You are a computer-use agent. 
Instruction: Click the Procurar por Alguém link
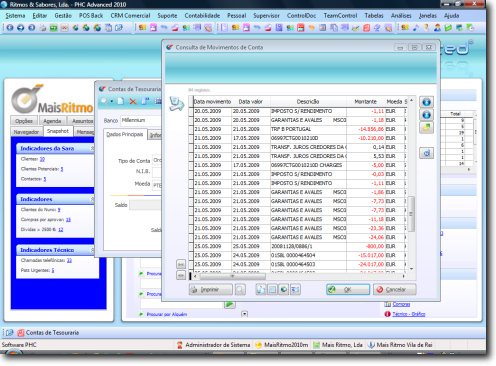pyautogui.click(x=167, y=314)
